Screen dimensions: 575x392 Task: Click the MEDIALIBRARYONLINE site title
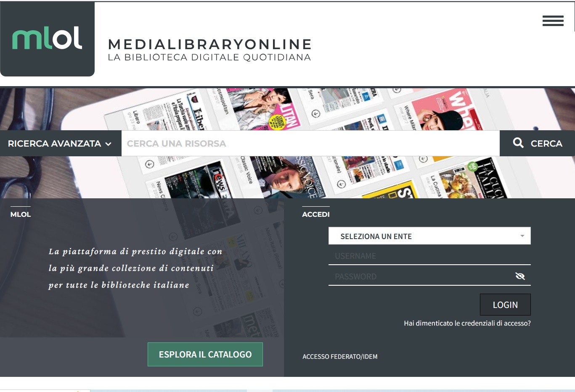pos(209,44)
